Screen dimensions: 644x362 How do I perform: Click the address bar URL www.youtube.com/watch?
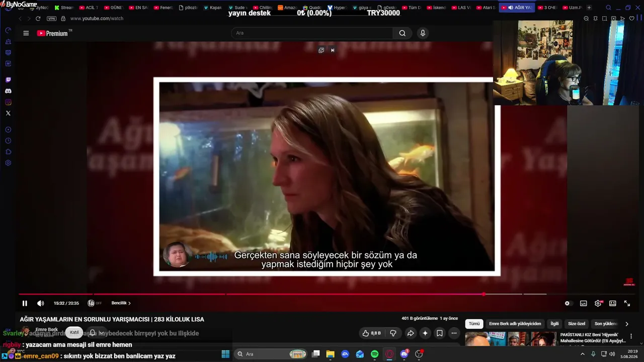(97, 19)
